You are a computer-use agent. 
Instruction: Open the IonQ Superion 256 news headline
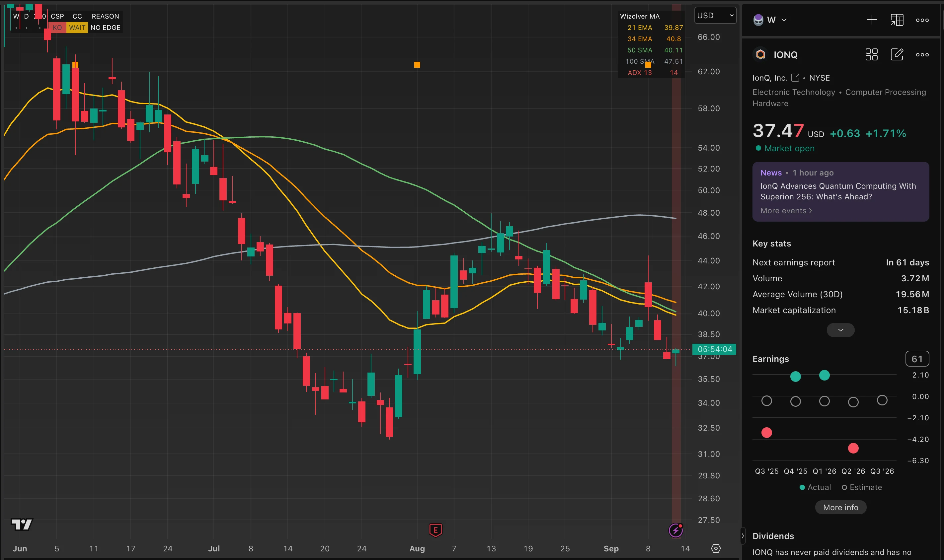coord(838,191)
